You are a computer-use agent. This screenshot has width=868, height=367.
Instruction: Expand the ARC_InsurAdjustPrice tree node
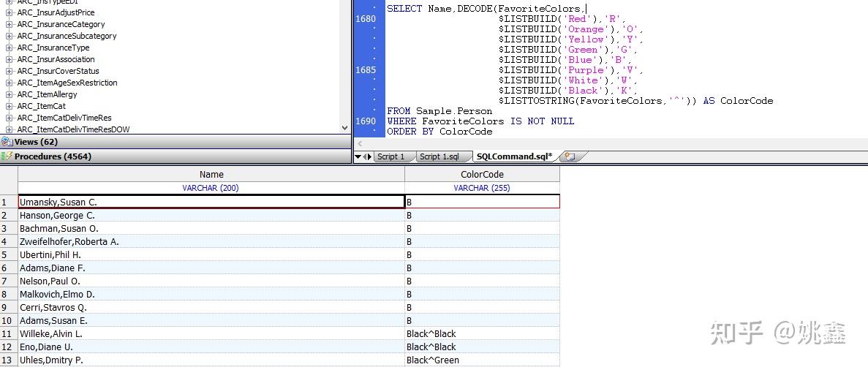point(9,12)
